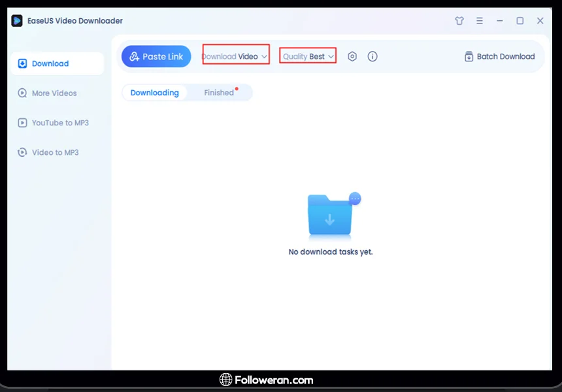The height and width of the screenshot is (392, 562).
Task: Minimize the EaseUS Video Downloader window
Action: [500, 21]
